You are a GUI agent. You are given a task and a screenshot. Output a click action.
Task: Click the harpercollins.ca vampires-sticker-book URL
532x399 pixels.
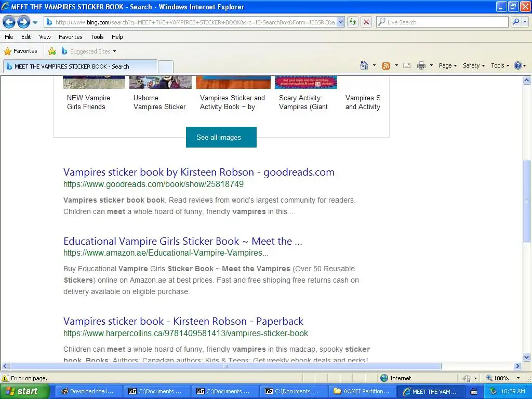point(185,333)
